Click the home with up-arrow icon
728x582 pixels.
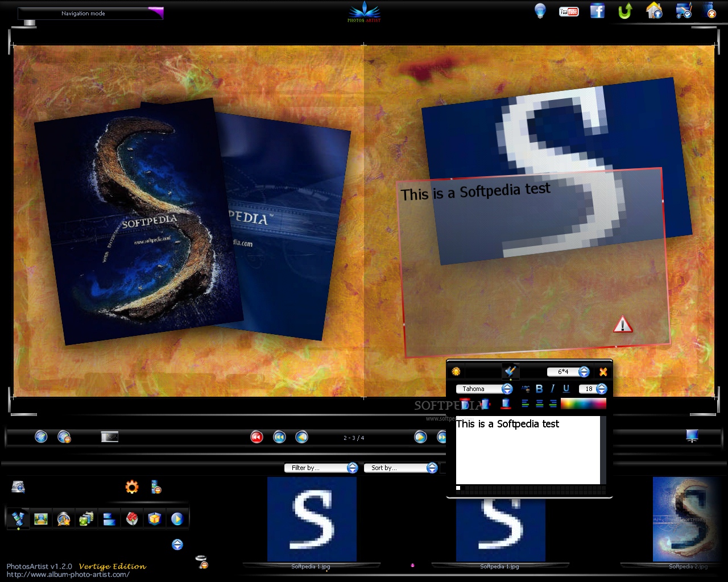coord(654,10)
